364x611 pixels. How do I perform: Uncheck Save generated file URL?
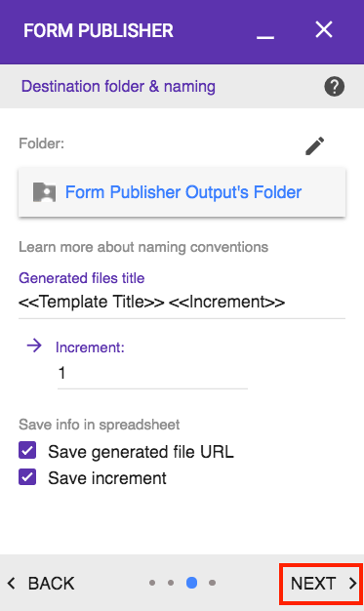27,451
